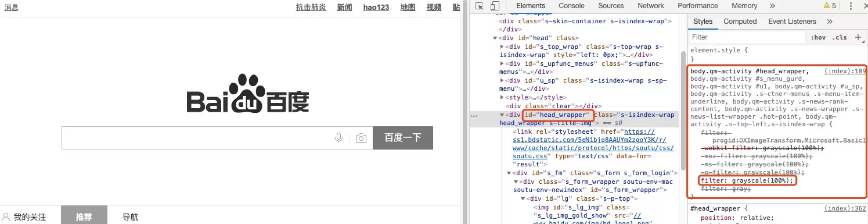Click the element.style { rule
This screenshot has height=224, width=868.
point(719,51)
